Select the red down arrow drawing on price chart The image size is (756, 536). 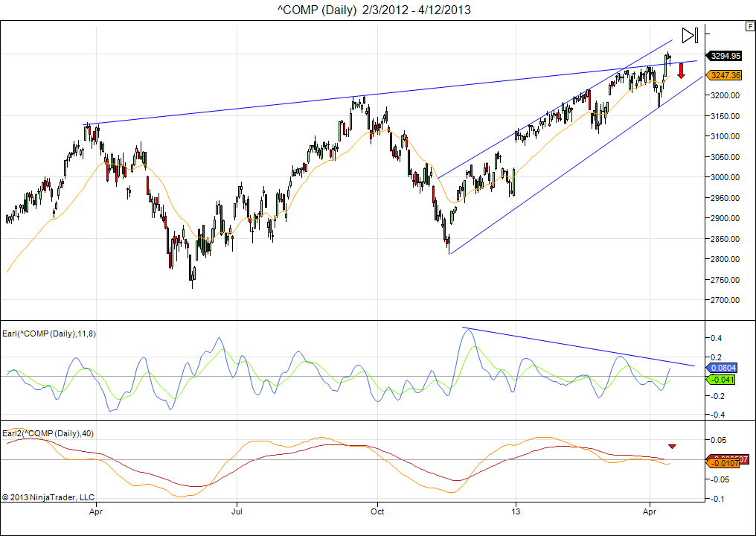(x=680, y=71)
